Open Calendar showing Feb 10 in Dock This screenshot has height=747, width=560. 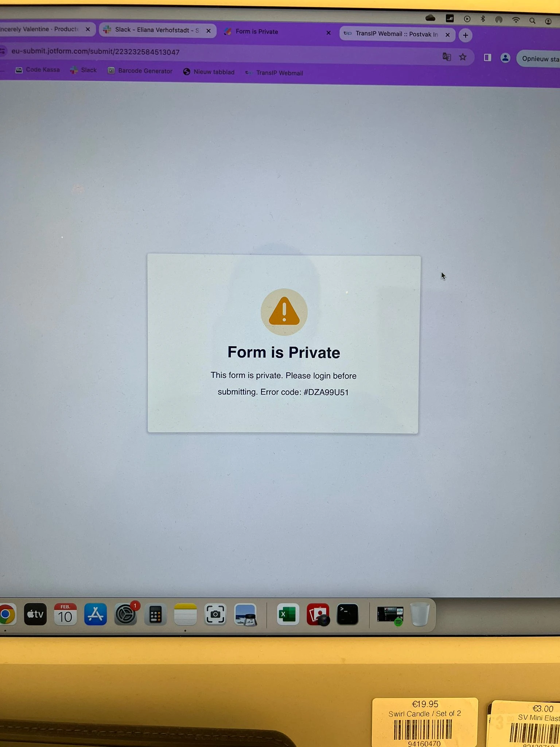click(65, 614)
